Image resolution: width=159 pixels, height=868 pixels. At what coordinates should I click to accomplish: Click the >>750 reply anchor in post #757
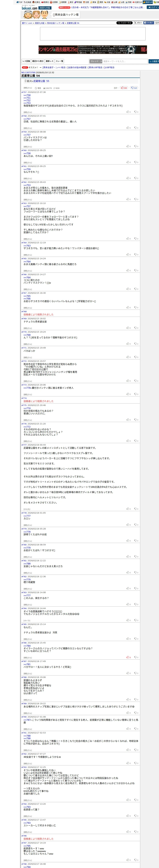click(27, 95)
